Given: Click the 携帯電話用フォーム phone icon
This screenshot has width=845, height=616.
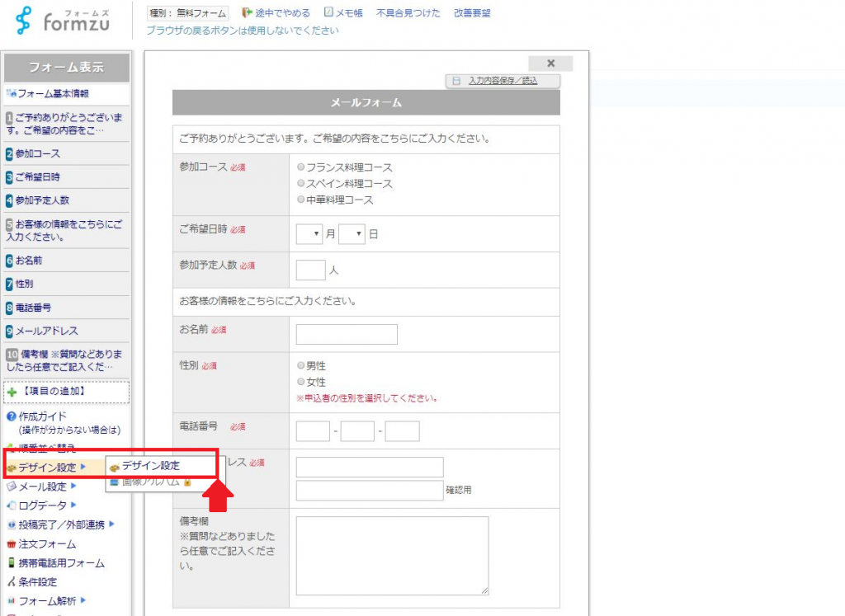Looking at the screenshot, I should [12, 563].
